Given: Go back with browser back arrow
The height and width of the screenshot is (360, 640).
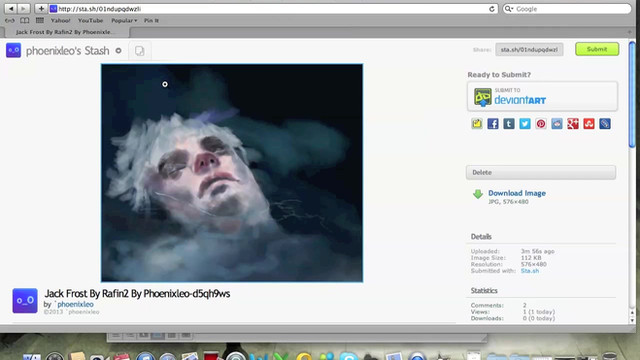Looking at the screenshot, I should click(x=11, y=9).
